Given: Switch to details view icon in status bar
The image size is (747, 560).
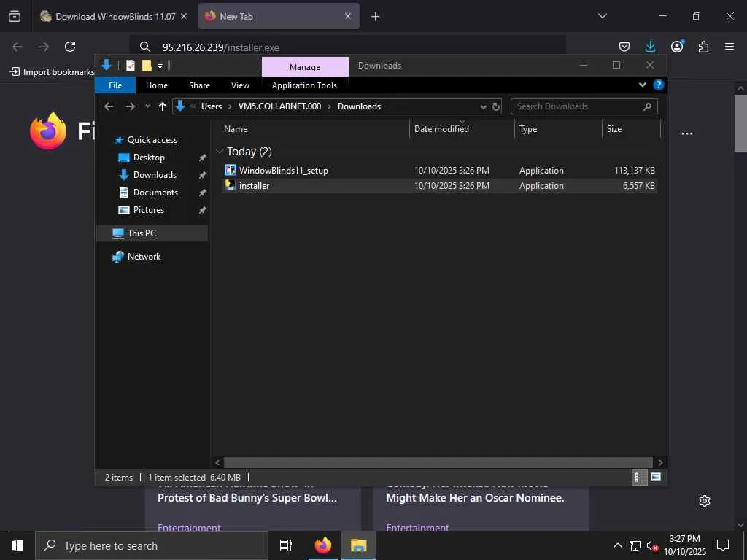Looking at the screenshot, I should point(638,477).
